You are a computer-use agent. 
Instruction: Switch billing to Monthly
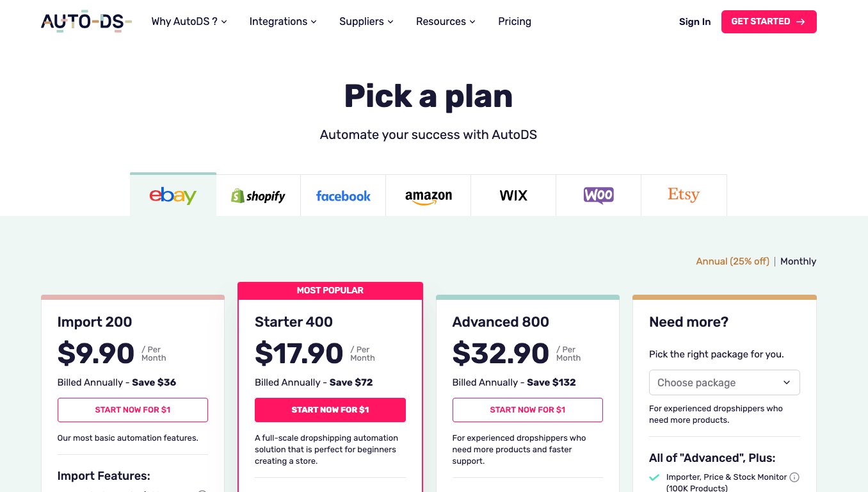[x=798, y=261]
